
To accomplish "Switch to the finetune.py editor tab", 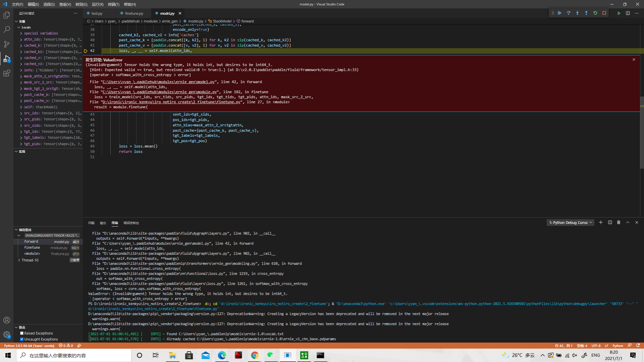I will [x=134, y=13].
